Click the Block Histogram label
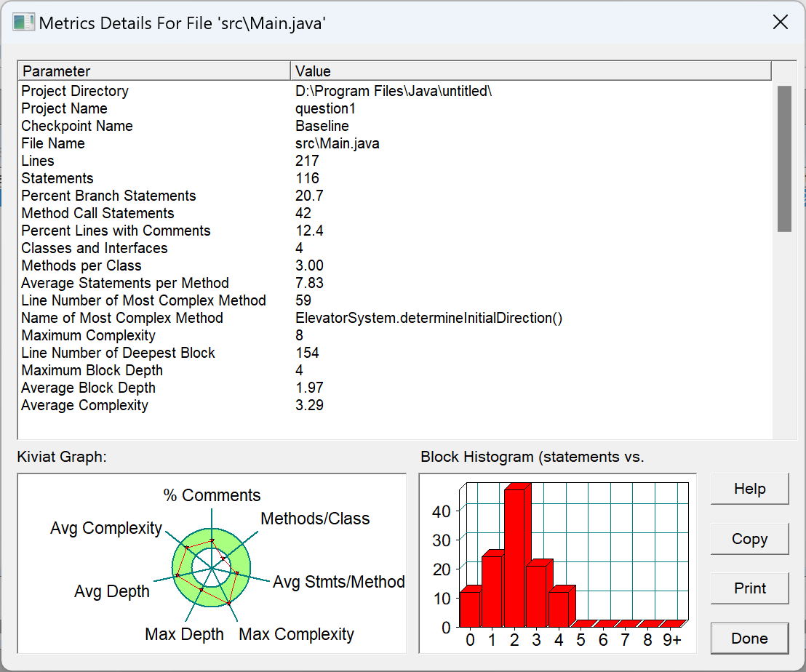806x672 pixels. (x=532, y=457)
